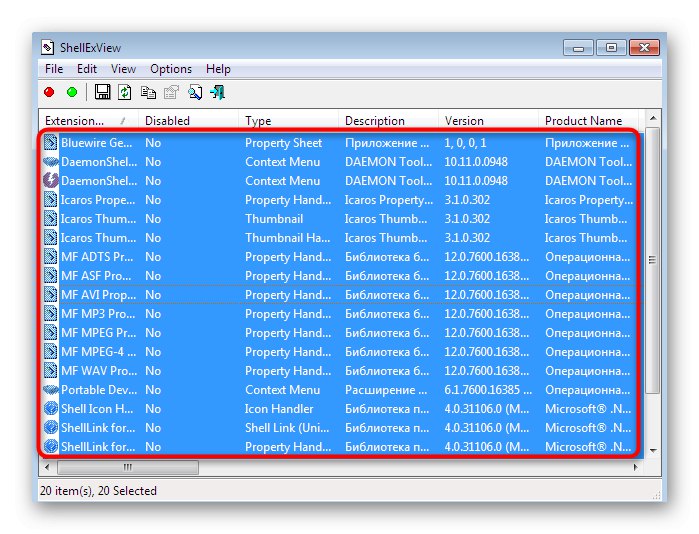Select the Icaros Prope... extension name
Screen dimensions: 699x534
pos(98,200)
